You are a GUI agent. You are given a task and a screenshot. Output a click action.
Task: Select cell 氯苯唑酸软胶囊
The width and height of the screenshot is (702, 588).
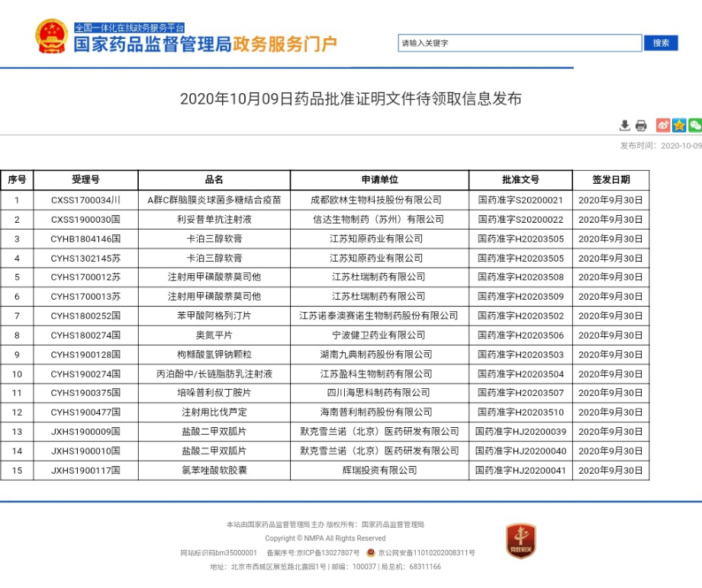pyautogui.click(x=214, y=471)
